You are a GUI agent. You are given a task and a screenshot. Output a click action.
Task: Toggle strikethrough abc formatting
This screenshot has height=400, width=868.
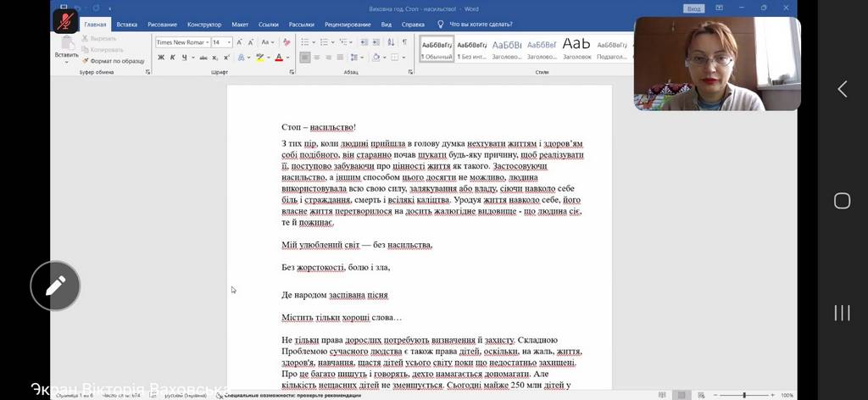(203, 57)
